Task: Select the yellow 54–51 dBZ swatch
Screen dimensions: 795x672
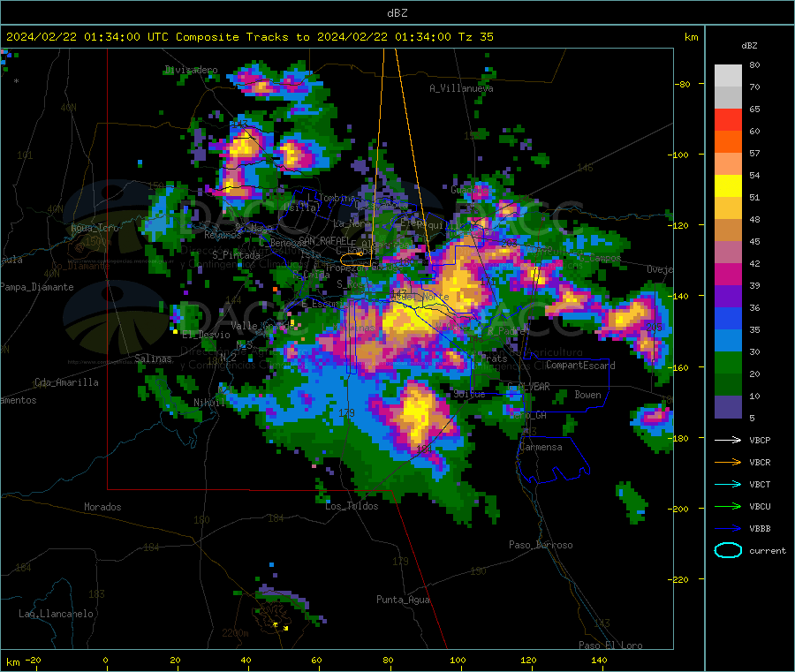Action: coord(728,186)
